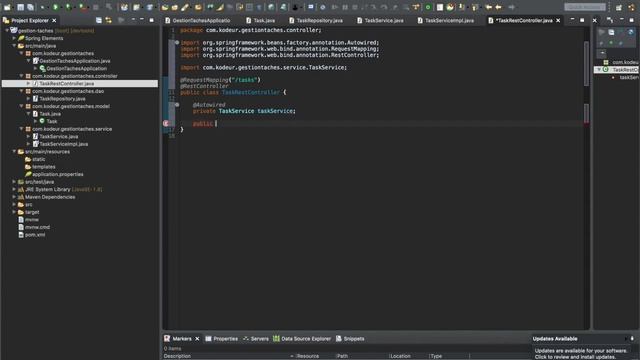Image resolution: width=640 pixels, height=360 pixels.
Task: Click the Data Source Explorer tab icon
Action: click(276, 338)
